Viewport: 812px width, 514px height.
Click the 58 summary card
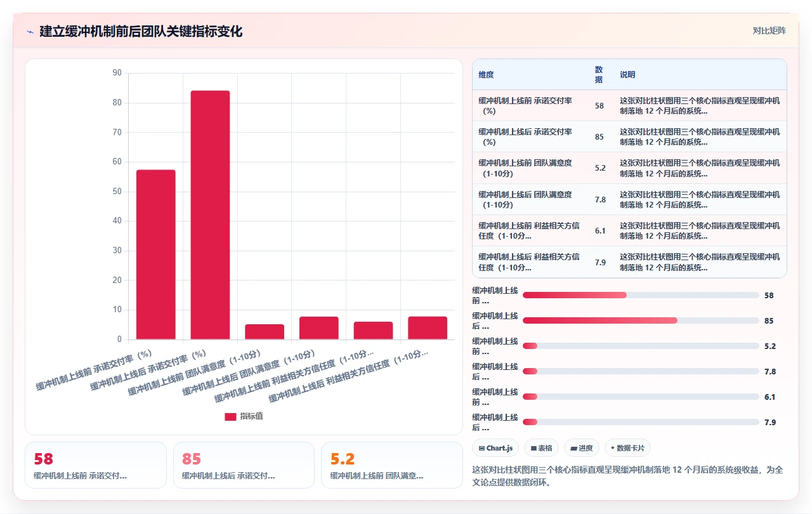click(x=96, y=465)
